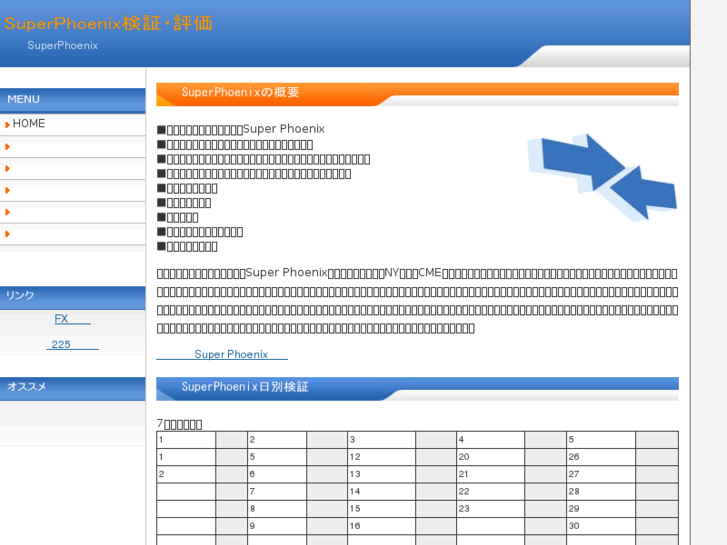The height and width of the screenshot is (545, 727).
Task: Click header cell 3 in the table
Action: (382, 440)
